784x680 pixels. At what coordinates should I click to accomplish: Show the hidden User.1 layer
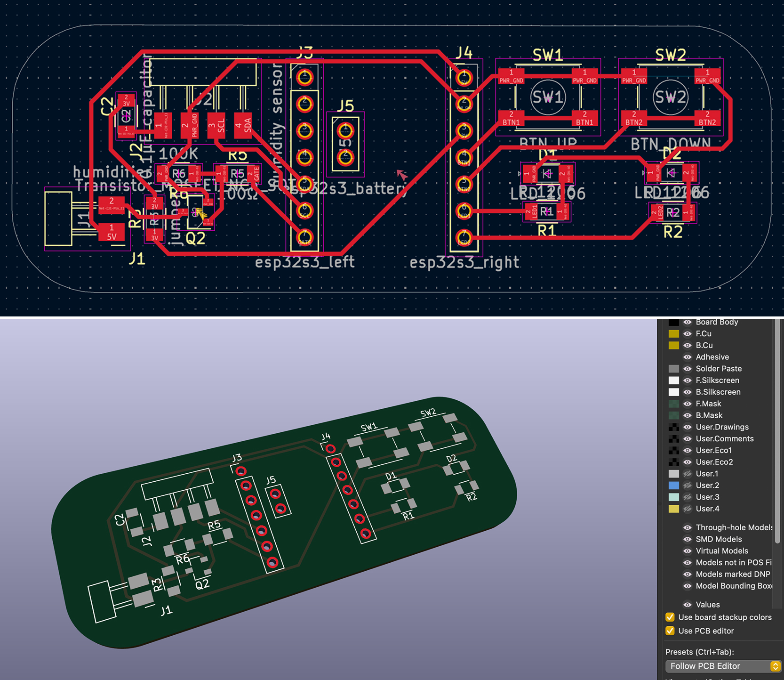coord(687,474)
